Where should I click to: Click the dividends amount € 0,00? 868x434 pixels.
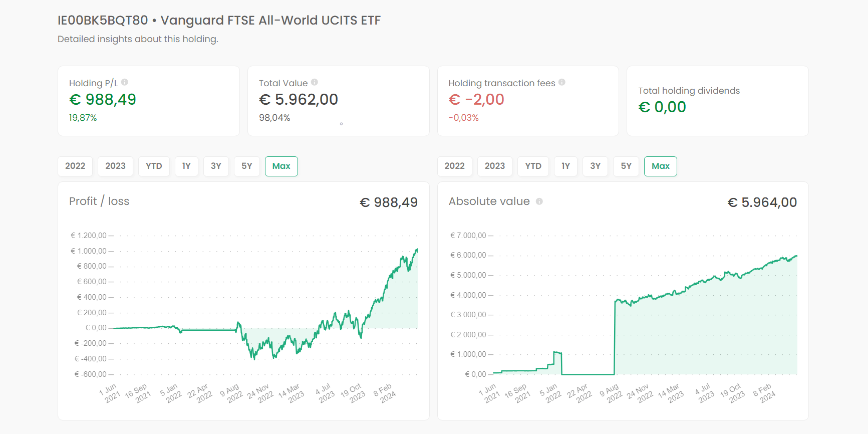point(662,107)
